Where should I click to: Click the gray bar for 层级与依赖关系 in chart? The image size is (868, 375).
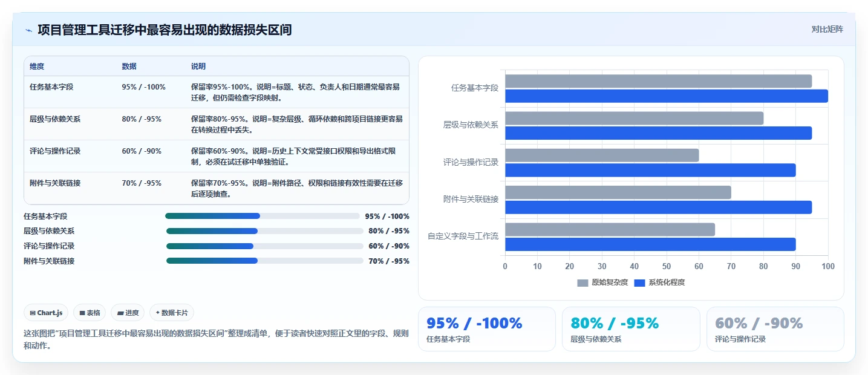(x=634, y=118)
